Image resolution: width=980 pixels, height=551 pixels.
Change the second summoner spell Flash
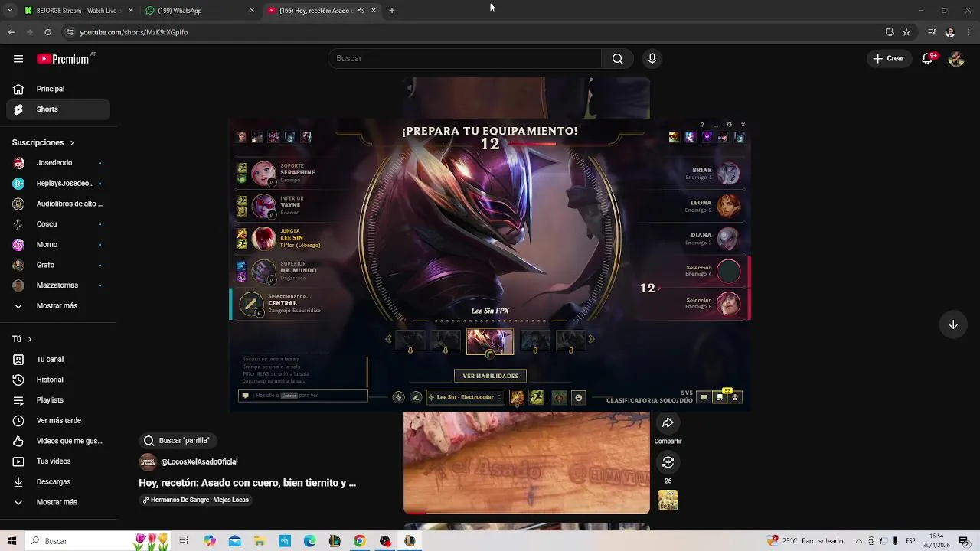pos(537,397)
